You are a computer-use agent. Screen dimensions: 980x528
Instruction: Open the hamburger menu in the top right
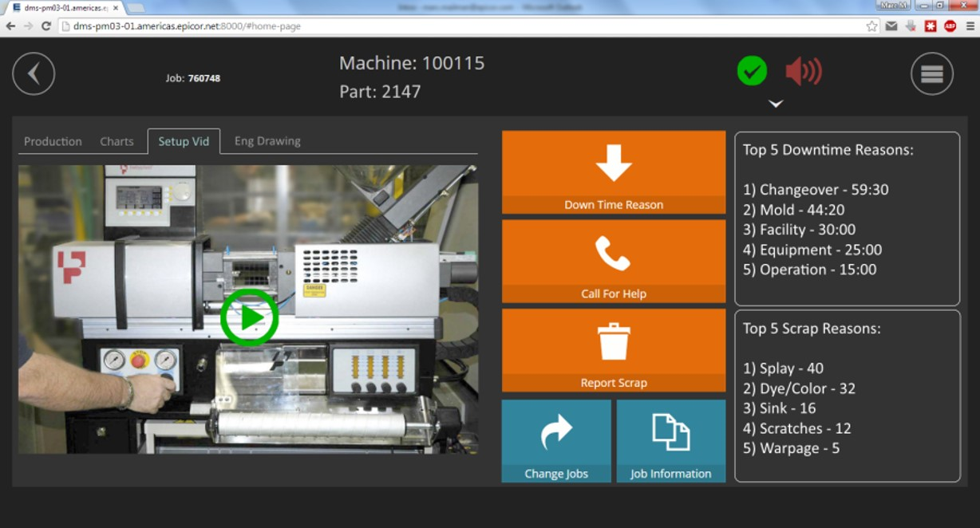coord(931,73)
